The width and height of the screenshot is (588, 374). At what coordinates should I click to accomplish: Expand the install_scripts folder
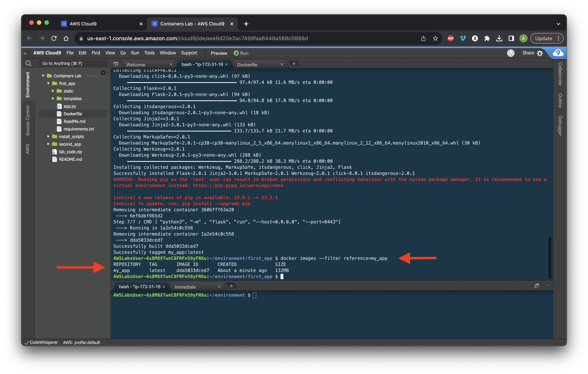click(48, 137)
